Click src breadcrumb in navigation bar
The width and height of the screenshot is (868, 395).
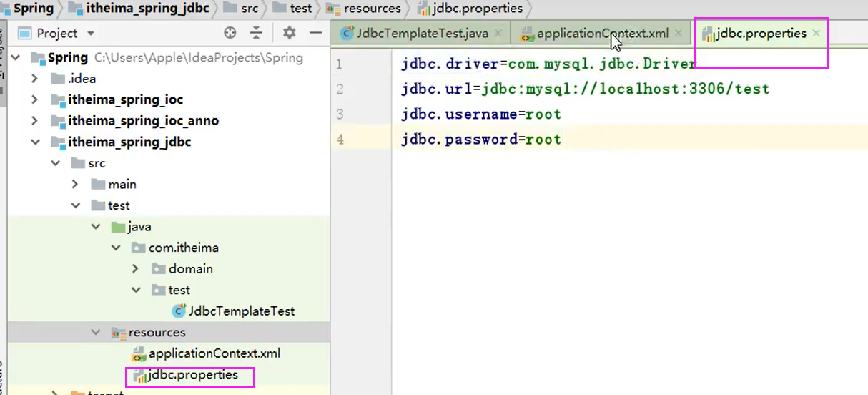[250, 9]
